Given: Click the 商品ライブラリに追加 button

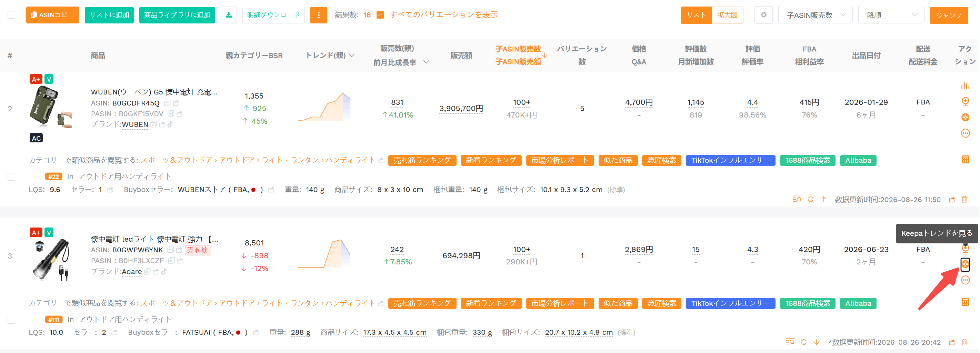Looking at the screenshot, I should [177, 15].
